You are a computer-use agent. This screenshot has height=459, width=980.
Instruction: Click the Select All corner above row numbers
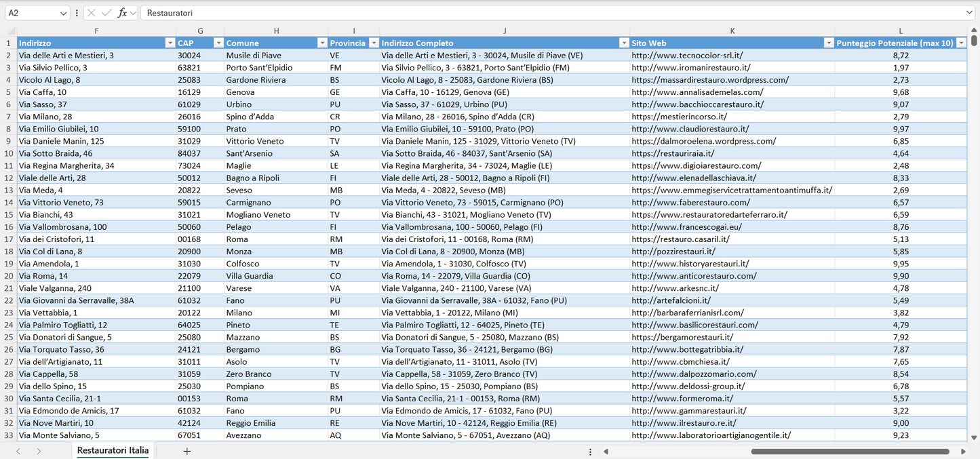point(9,31)
